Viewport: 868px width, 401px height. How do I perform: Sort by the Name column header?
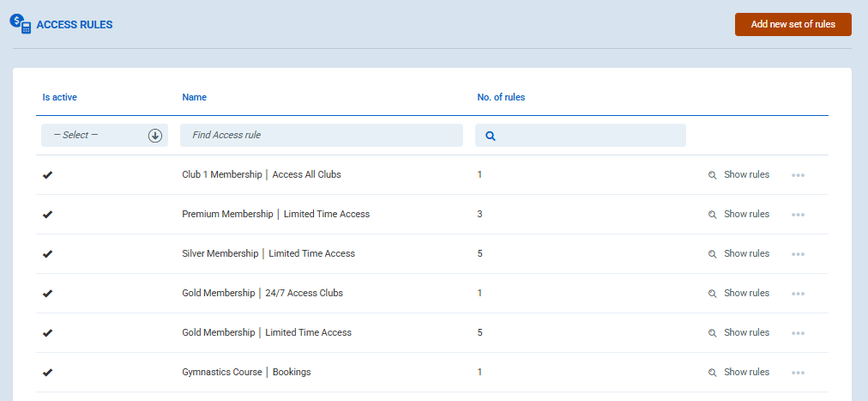(194, 98)
